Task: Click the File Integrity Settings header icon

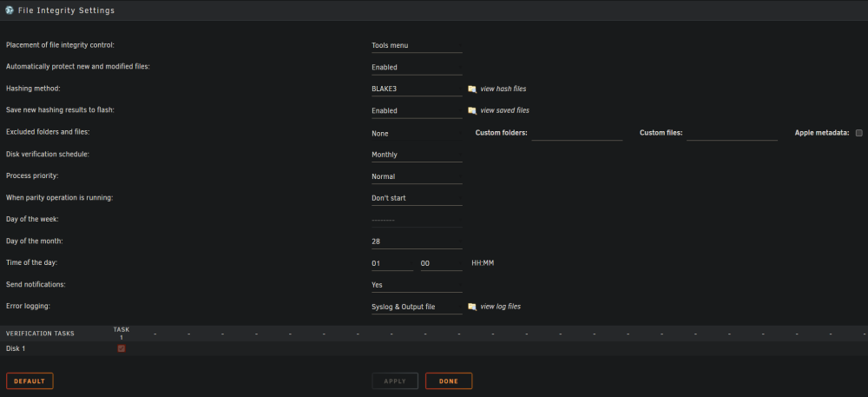Action: pyautogui.click(x=9, y=10)
